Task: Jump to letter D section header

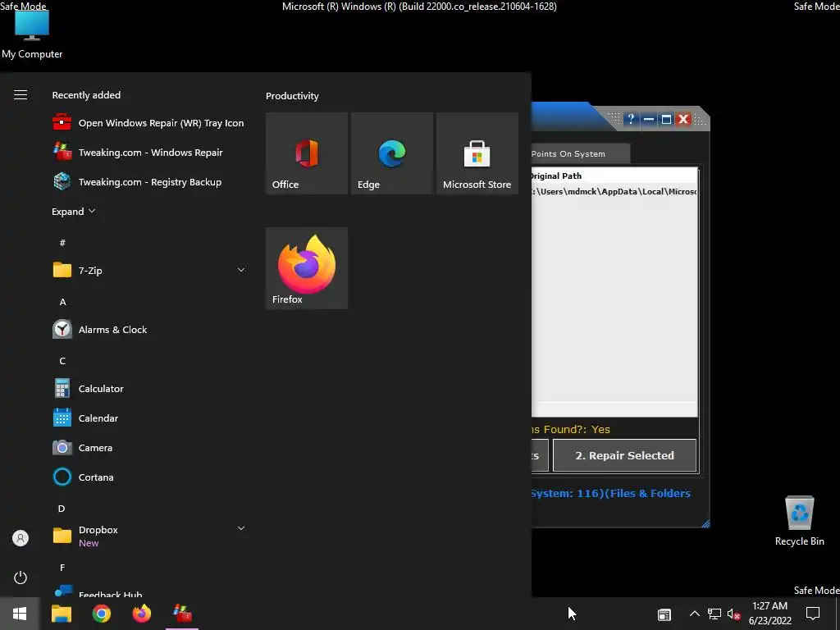Action: pos(62,509)
